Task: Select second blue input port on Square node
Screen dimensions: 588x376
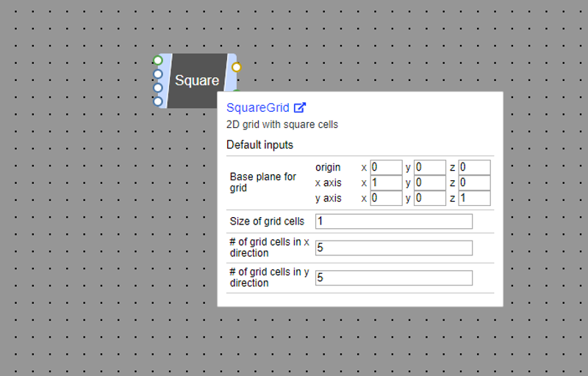Action: tap(158, 74)
